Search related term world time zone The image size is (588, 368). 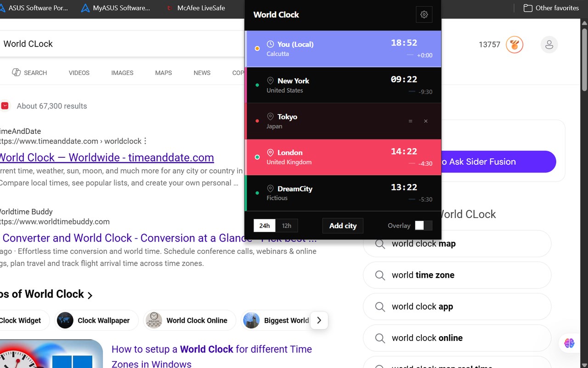(457, 275)
